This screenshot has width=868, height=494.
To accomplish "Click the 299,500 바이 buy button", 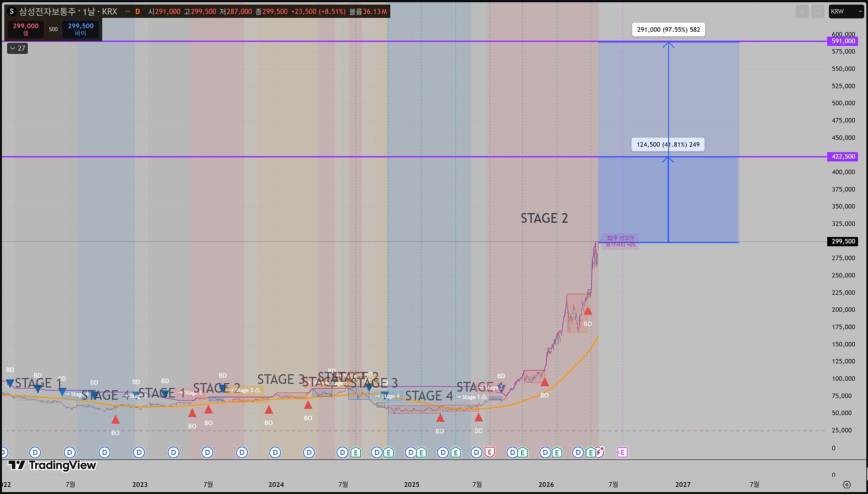I will [x=80, y=29].
